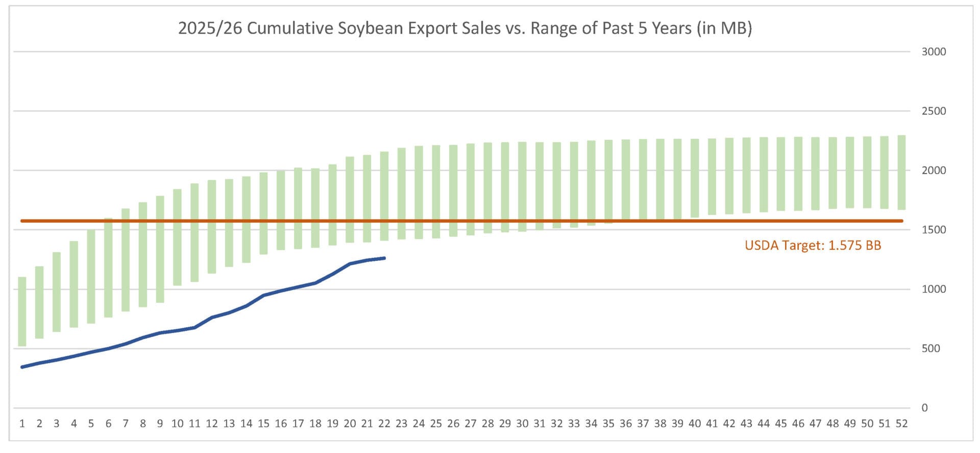The width and height of the screenshot is (980, 453).
Task: Click the 0 y-axis label
Action: click(924, 408)
